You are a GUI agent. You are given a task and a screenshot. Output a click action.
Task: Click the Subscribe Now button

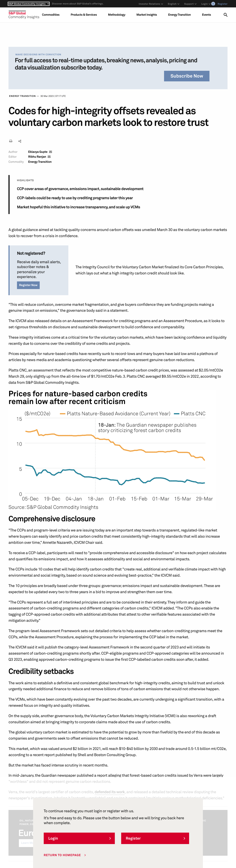tap(187, 76)
